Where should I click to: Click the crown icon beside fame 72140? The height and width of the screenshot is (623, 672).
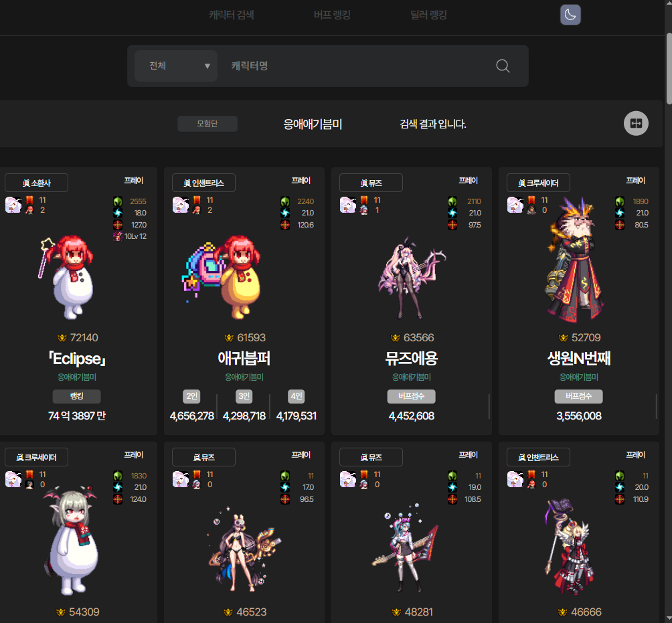(62, 338)
